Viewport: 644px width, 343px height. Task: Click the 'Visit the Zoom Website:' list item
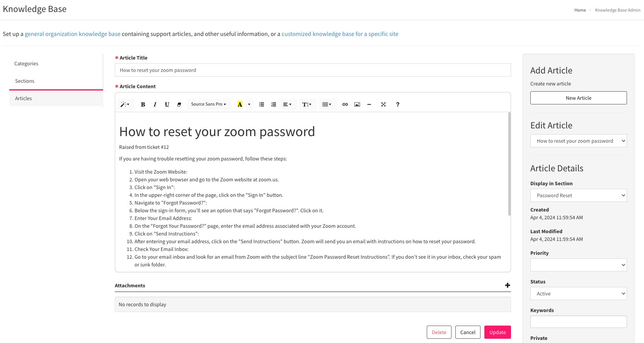pyautogui.click(x=161, y=172)
